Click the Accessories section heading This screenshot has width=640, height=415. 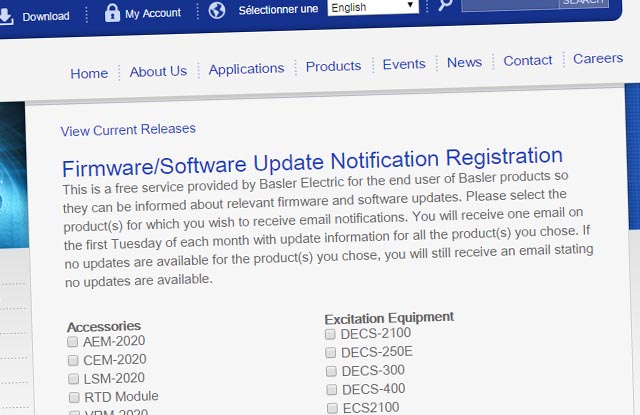tap(104, 326)
